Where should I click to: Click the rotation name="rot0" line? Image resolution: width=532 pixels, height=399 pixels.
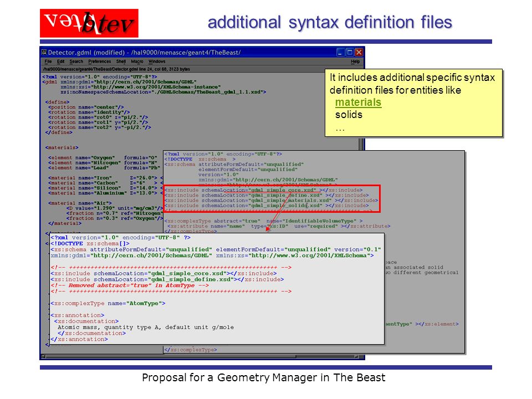point(98,117)
